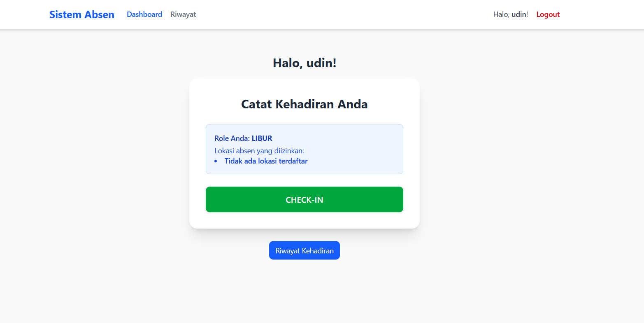This screenshot has height=323, width=644.
Task: Click the large Halo, udin! page heading
Action: (305, 63)
